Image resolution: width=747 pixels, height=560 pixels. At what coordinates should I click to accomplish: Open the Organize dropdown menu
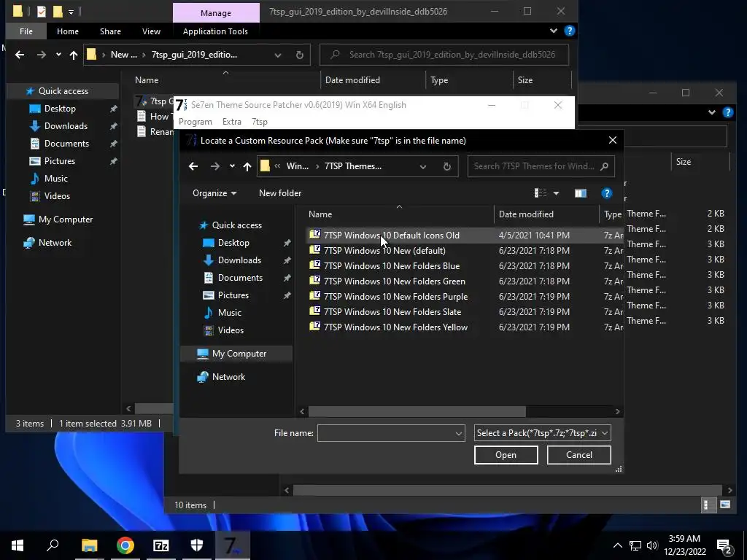pos(214,192)
